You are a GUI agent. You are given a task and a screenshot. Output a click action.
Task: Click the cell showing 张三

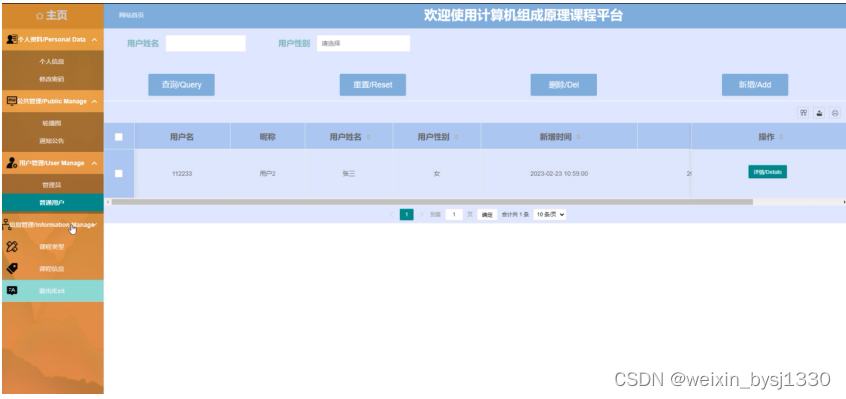[x=349, y=174]
